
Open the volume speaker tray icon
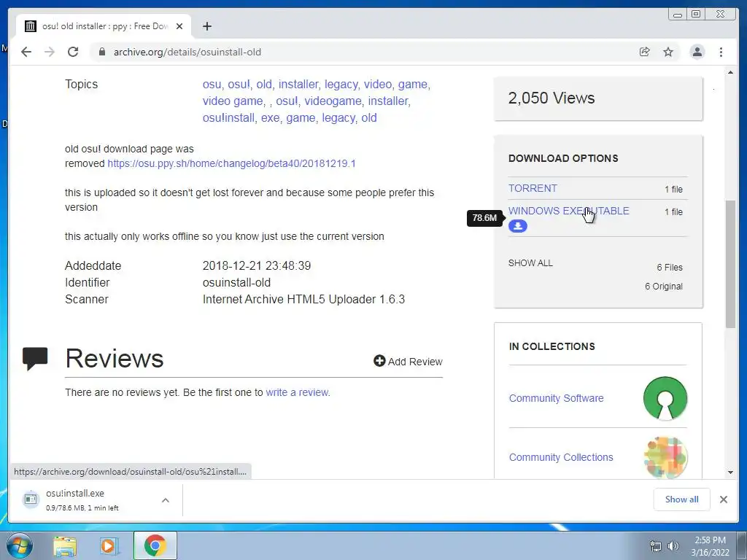673,546
